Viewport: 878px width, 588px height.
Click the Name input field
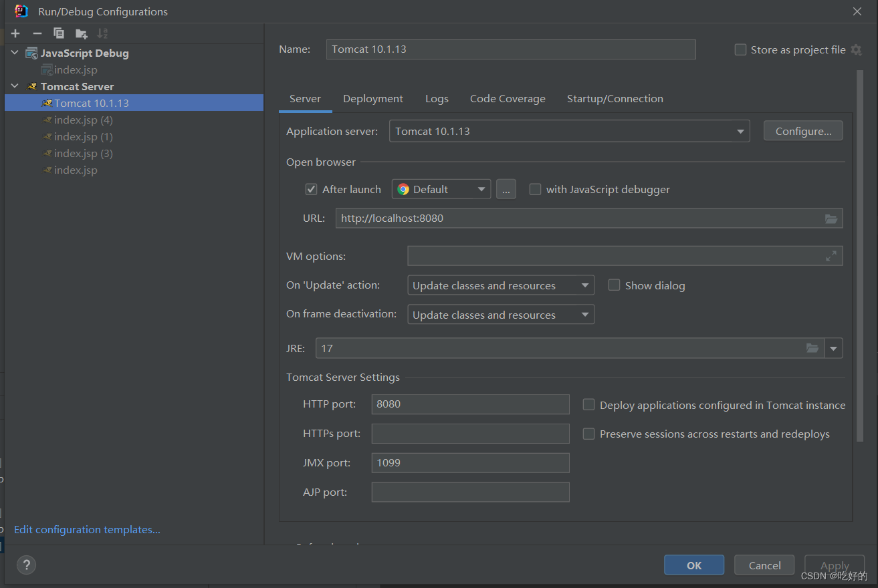coord(511,49)
